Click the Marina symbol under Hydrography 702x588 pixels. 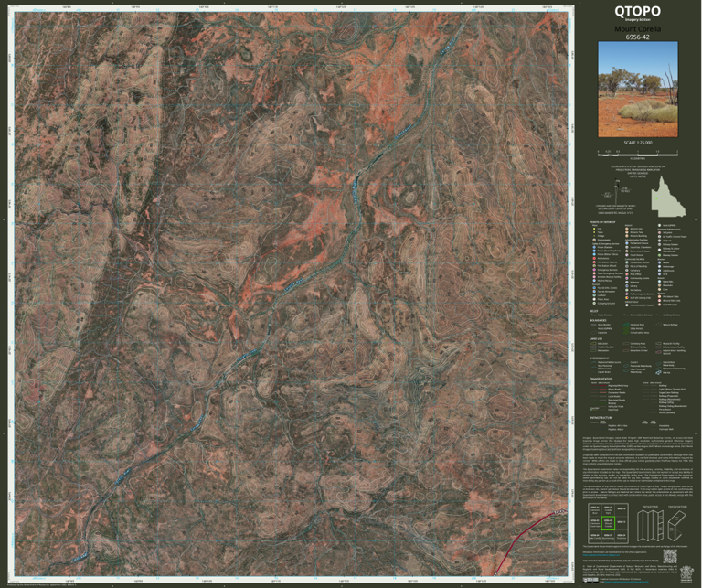[658, 372]
